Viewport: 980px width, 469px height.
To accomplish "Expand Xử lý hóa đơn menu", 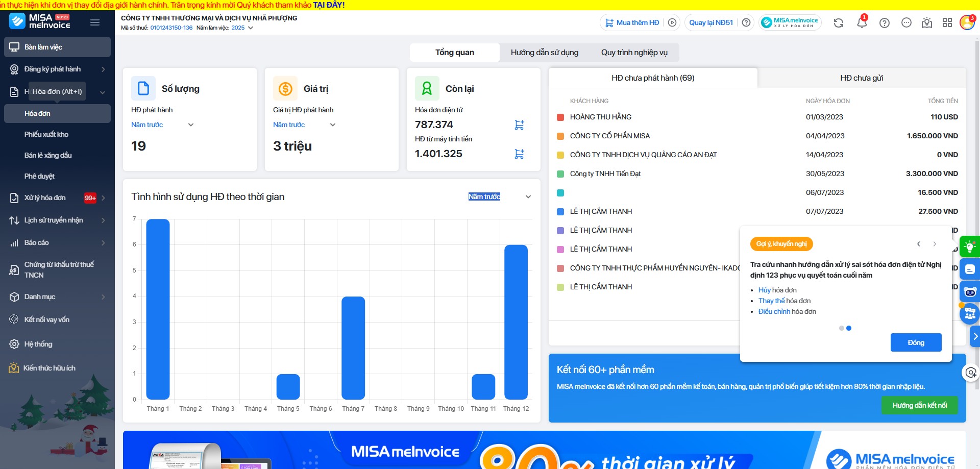I will (57, 198).
